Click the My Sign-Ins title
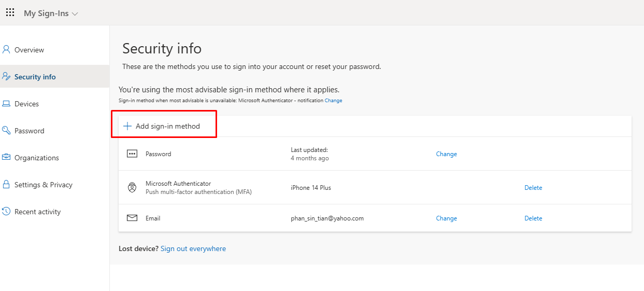 46,13
